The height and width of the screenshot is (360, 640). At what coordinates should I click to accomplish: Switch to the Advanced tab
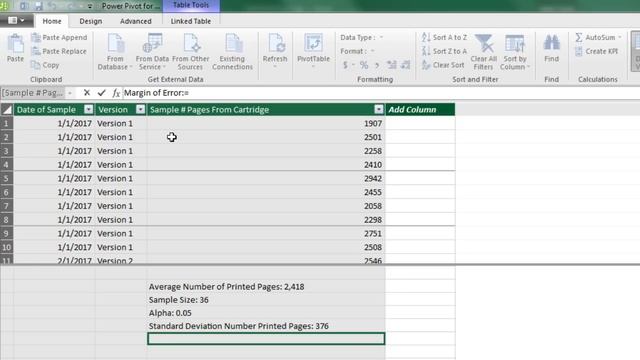tap(136, 21)
